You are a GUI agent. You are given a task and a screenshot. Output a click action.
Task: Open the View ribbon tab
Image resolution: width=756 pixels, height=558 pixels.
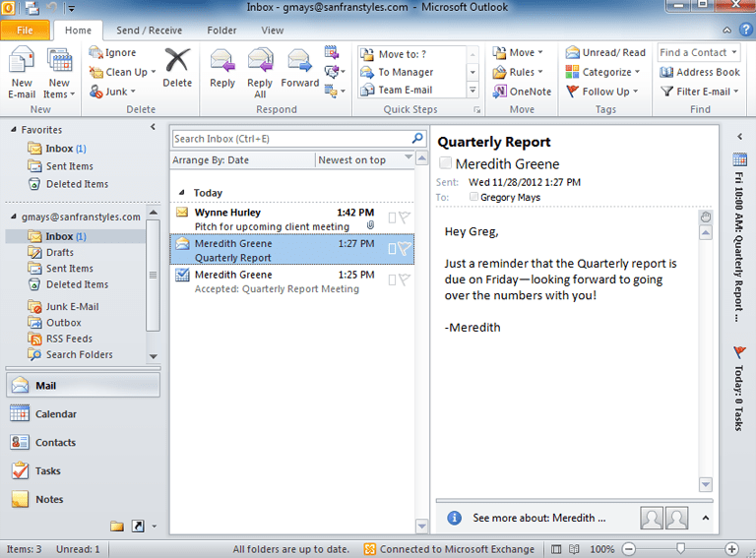(272, 31)
